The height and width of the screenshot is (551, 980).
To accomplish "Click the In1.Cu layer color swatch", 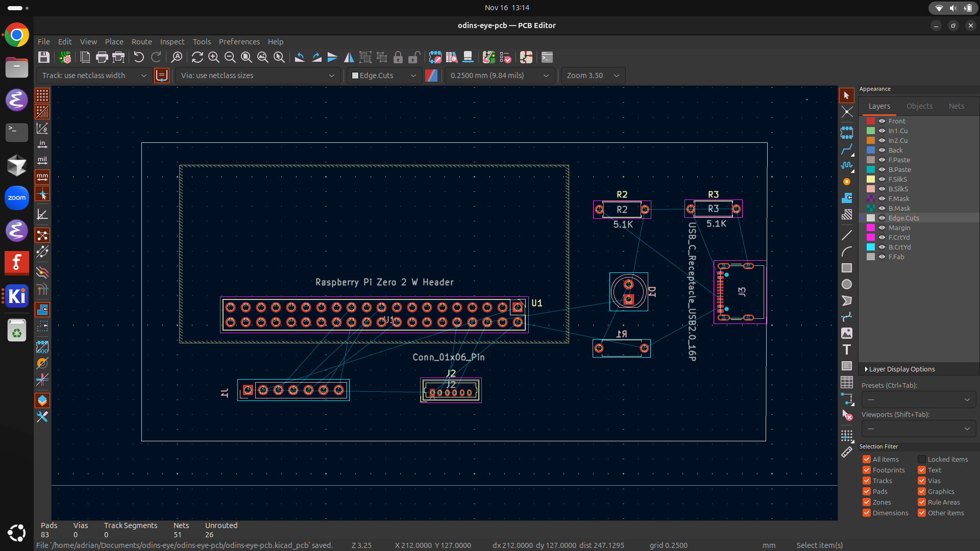I will pos(871,131).
